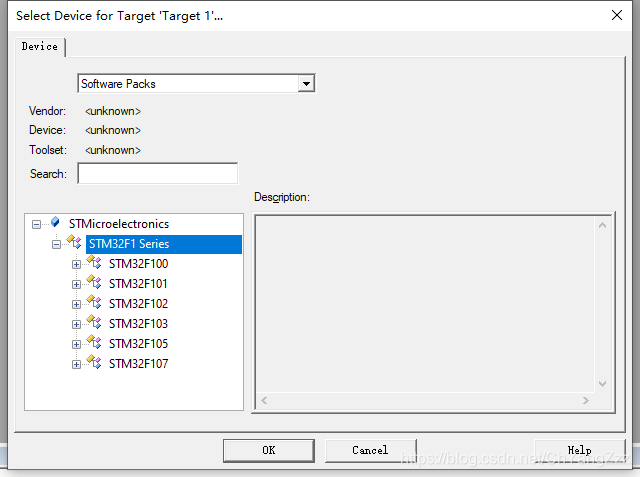
Task: Select STM32F107 in device tree
Action: (138, 364)
